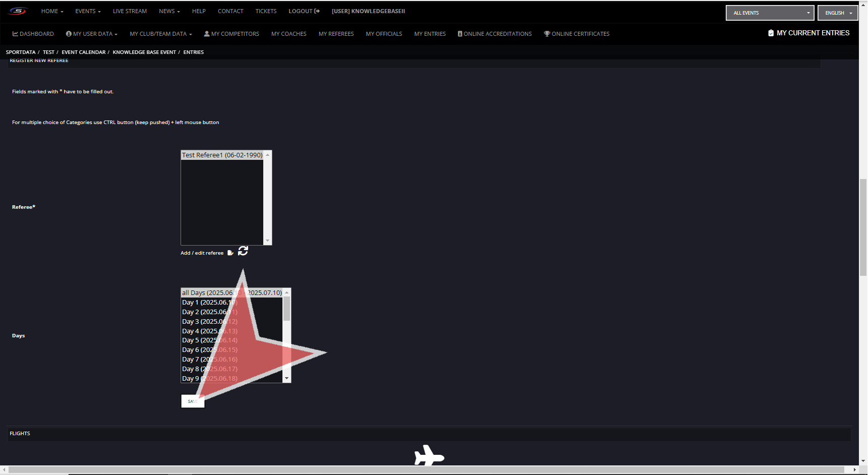The height and width of the screenshot is (475, 868).
Task: Click the Save button
Action: pos(193,401)
